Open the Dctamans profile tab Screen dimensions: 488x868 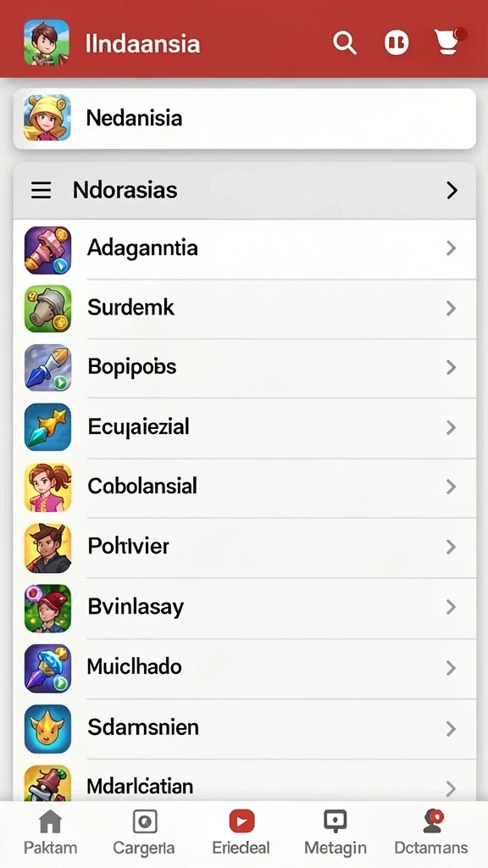click(x=431, y=832)
